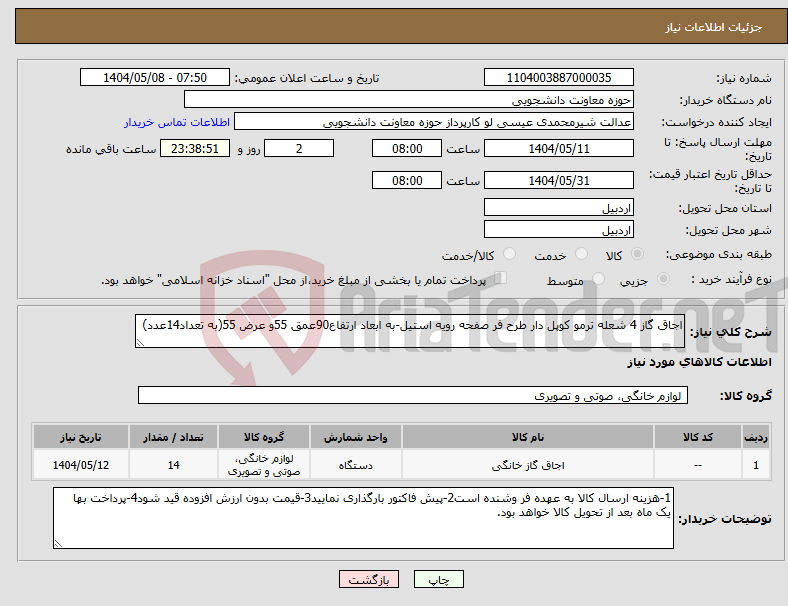The image size is (788, 606).
Task: Click the price validity date 1404/05/31
Action: click(x=558, y=180)
